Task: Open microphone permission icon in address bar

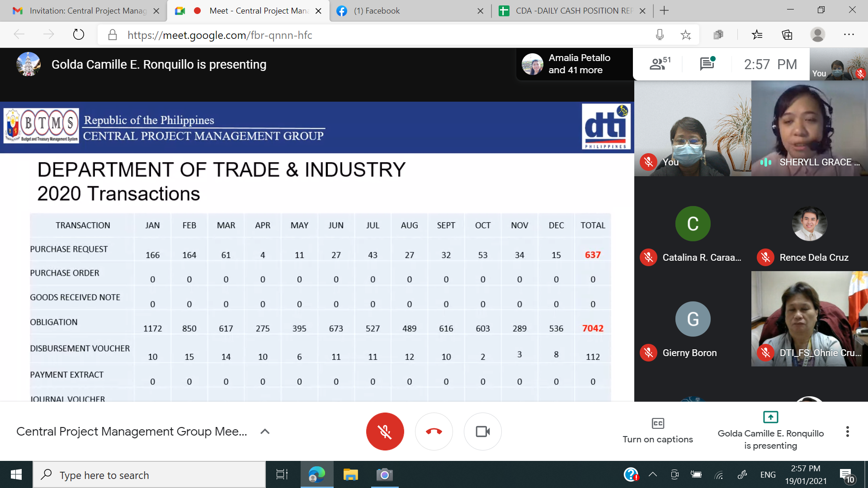Action: [660, 35]
